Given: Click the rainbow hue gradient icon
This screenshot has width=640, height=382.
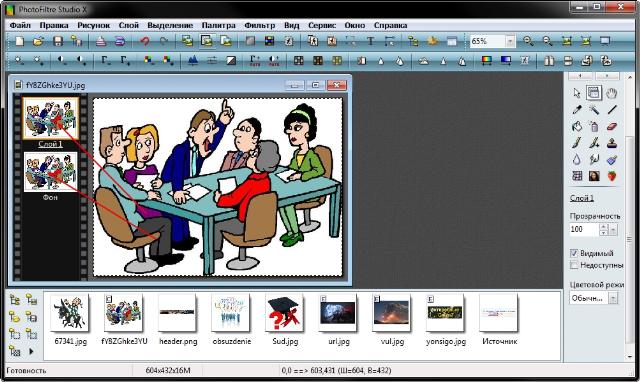Looking at the screenshot, I should [x=487, y=61].
